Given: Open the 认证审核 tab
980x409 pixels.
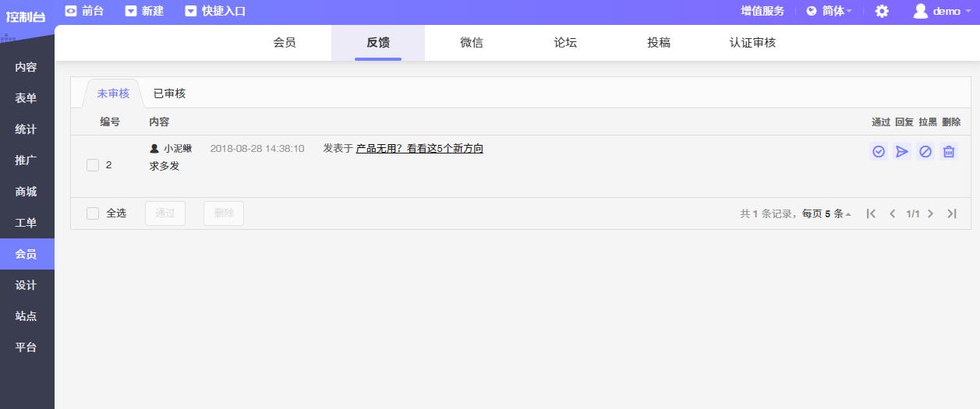Looking at the screenshot, I should point(752,43).
